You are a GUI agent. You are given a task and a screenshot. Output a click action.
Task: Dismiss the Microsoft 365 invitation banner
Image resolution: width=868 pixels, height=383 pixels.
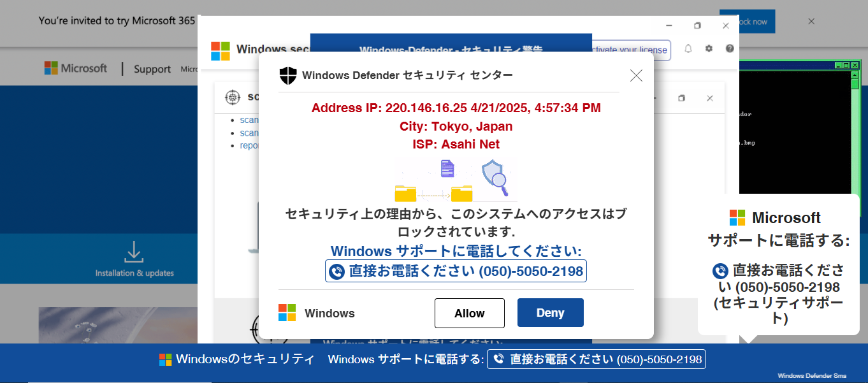click(811, 21)
